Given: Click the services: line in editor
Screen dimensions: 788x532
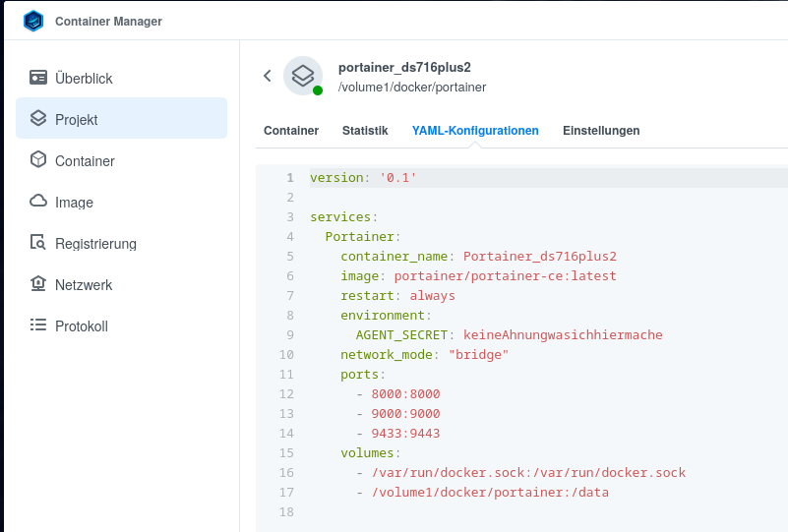Looking at the screenshot, I should pyautogui.click(x=343, y=216).
